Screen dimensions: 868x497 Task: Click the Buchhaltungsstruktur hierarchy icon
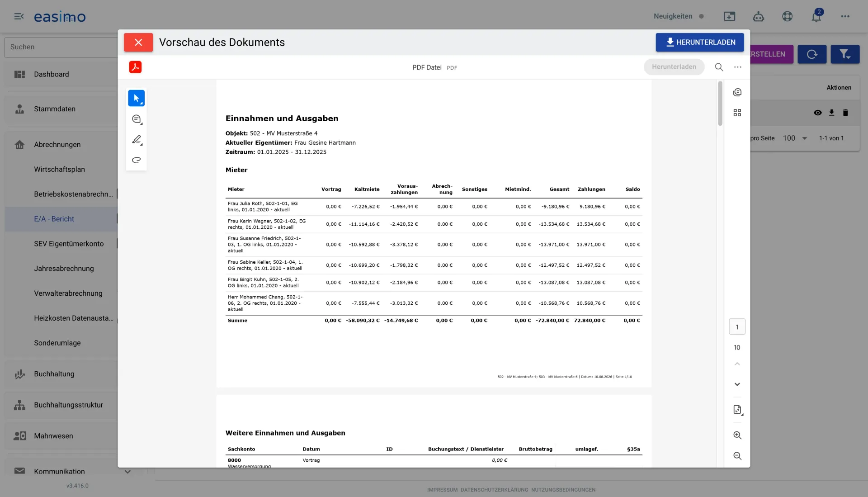click(x=19, y=405)
